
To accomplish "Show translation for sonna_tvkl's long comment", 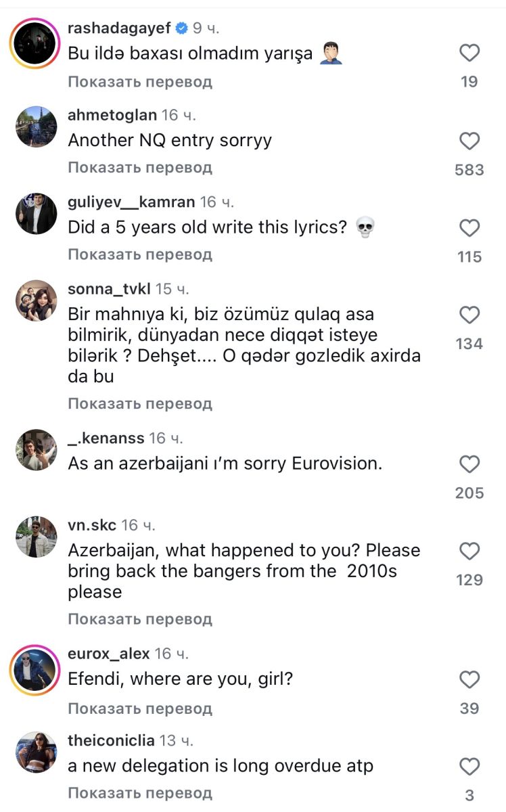I will (140, 404).
